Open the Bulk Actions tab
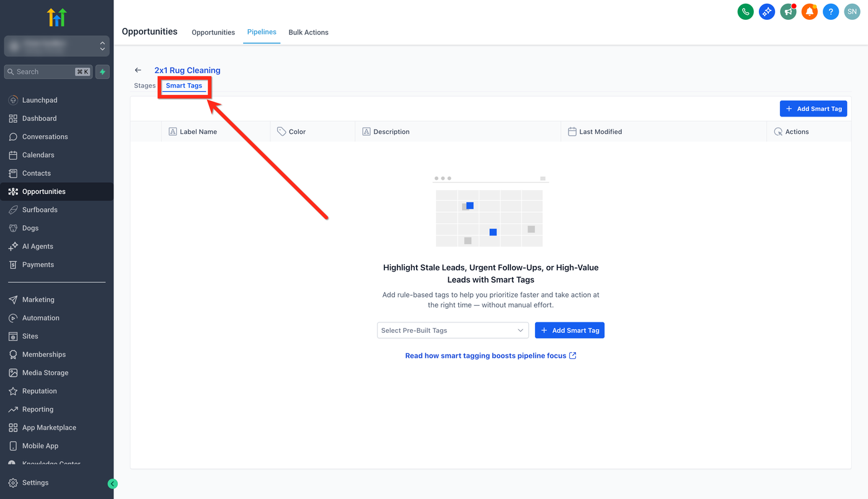 pyautogui.click(x=308, y=32)
